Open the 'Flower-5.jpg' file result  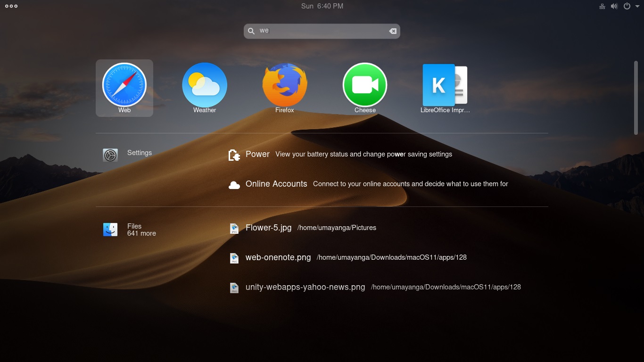(x=269, y=228)
